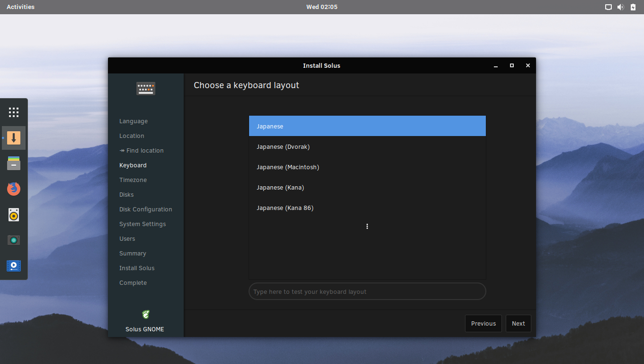Click the Solus GNOME label
Viewport: 644px width, 364px height.
[x=145, y=329]
